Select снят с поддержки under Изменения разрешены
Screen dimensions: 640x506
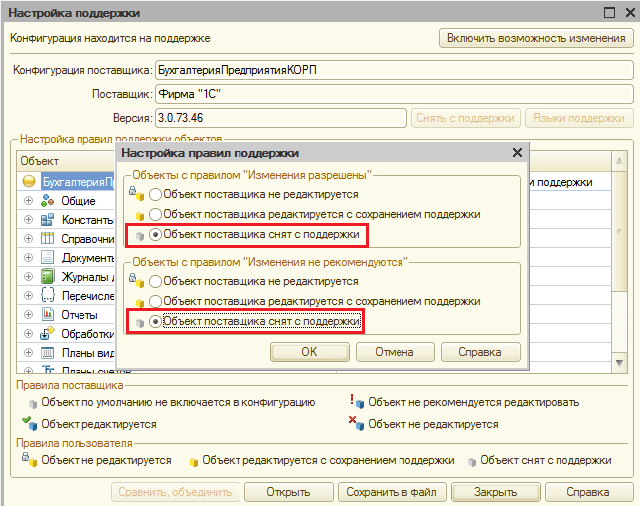(x=155, y=235)
